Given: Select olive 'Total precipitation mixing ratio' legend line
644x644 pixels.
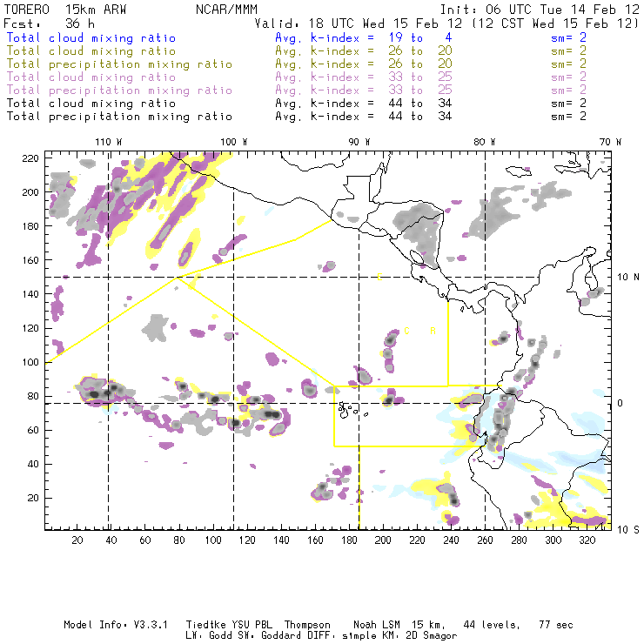Looking at the screenshot, I should (119, 64).
